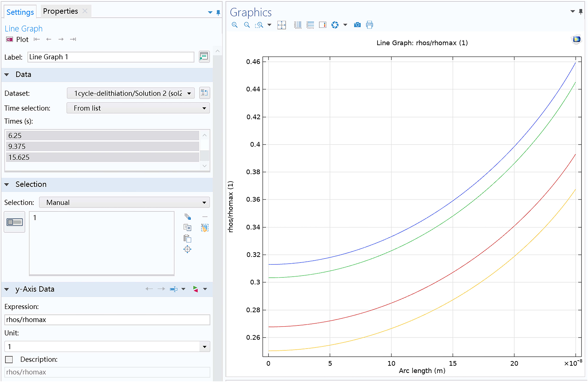
Task: Open the Time selection dropdown
Action: (138, 108)
